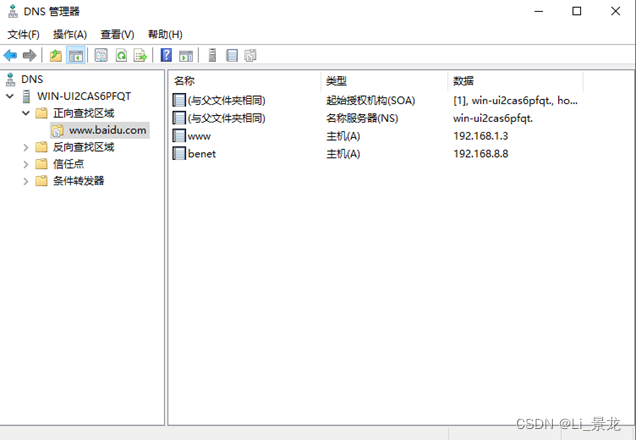Open the 帮助(H) menu
Screen dimensions: 636x440
point(165,34)
